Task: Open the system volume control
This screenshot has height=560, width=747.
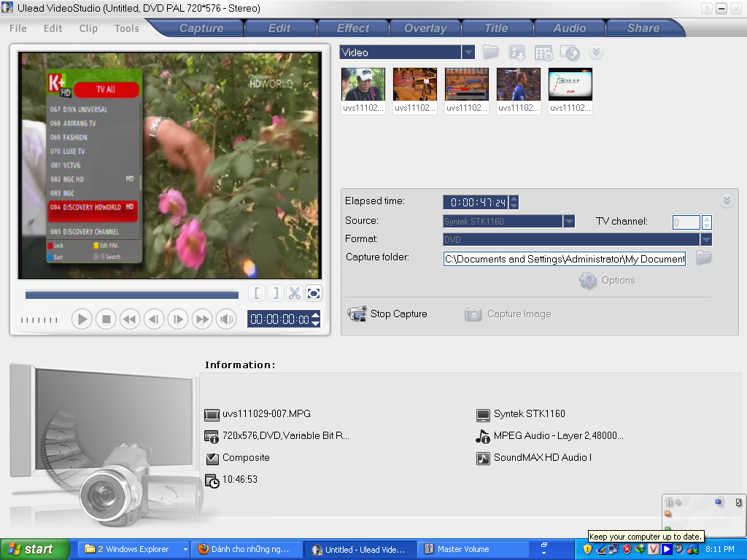Action: point(226,319)
